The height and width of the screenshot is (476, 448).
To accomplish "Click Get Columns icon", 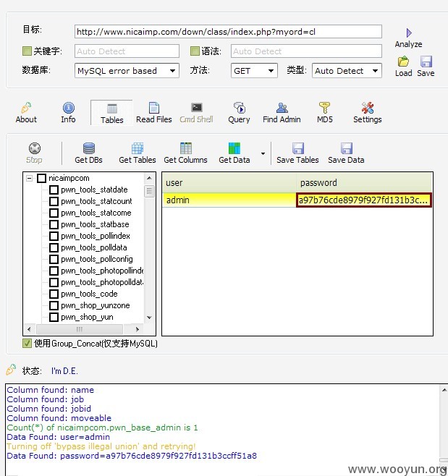I will 185,148.
